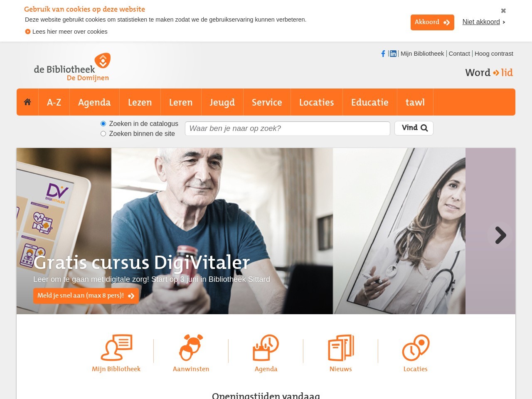The image size is (532, 399).
Task: Select Zoeken binnen de site radio option
Action: click(103, 134)
